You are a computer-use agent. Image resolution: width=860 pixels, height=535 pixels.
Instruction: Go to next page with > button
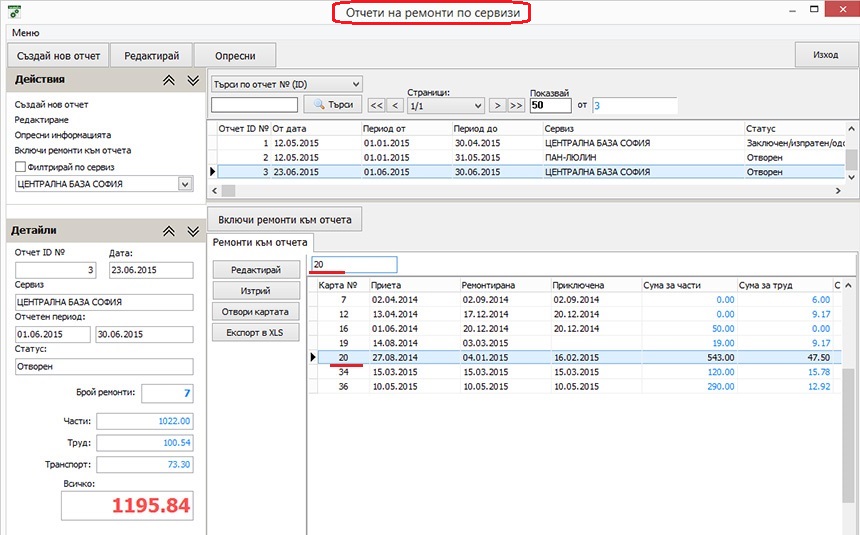point(497,105)
